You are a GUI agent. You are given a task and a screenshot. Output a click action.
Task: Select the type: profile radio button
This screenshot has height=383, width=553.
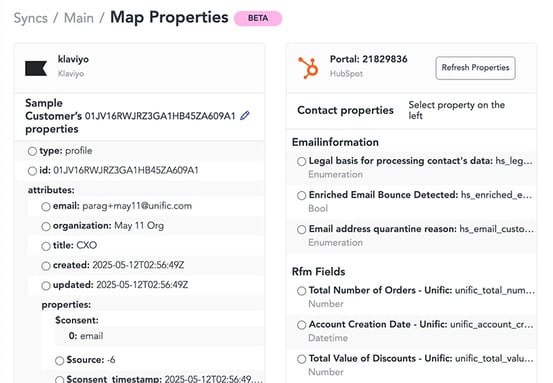point(32,151)
